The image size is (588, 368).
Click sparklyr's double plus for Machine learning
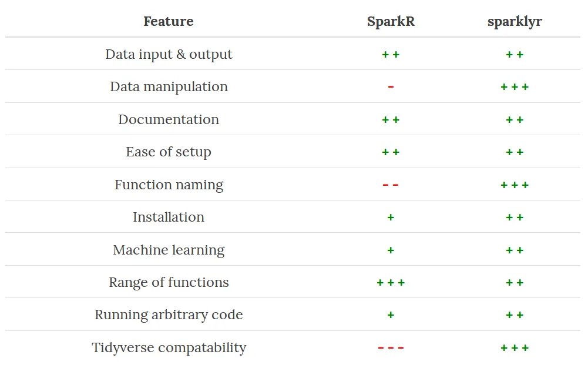[515, 250]
